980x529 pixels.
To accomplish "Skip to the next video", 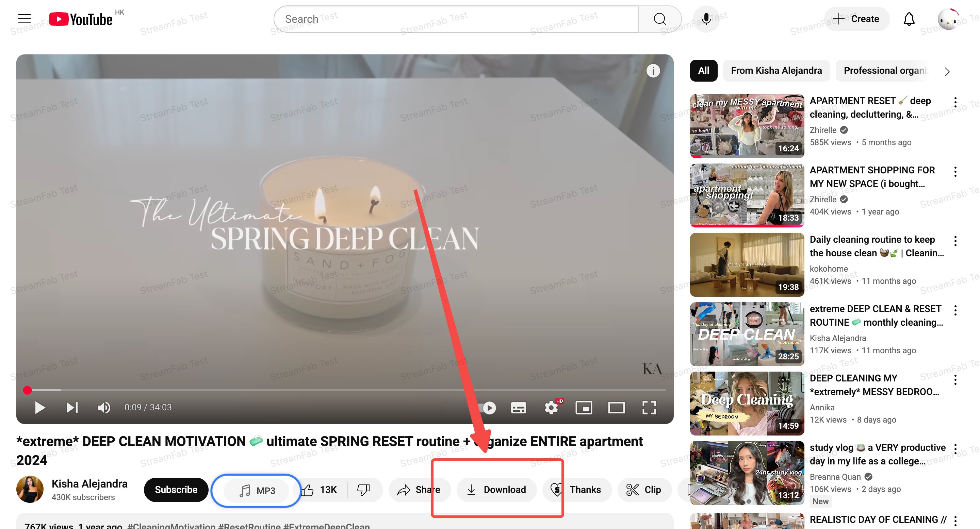I will click(72, 407).
